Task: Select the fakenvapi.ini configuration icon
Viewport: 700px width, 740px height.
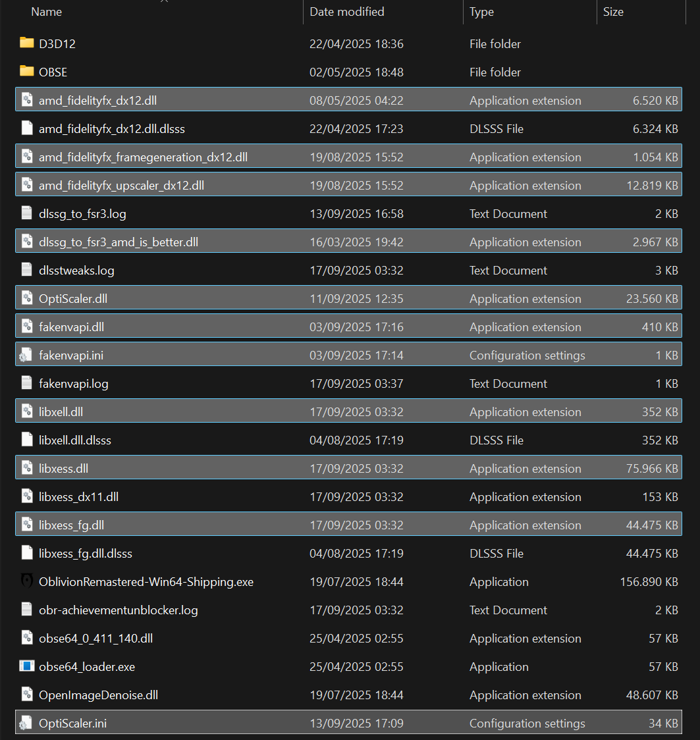Action: (x=26, y=356)
